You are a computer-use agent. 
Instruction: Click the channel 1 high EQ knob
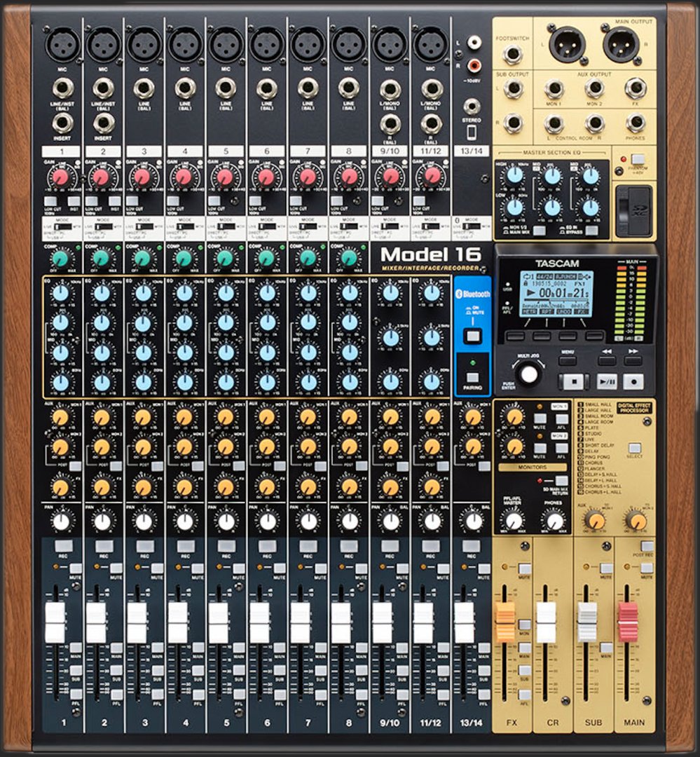[x=61, y=293]
